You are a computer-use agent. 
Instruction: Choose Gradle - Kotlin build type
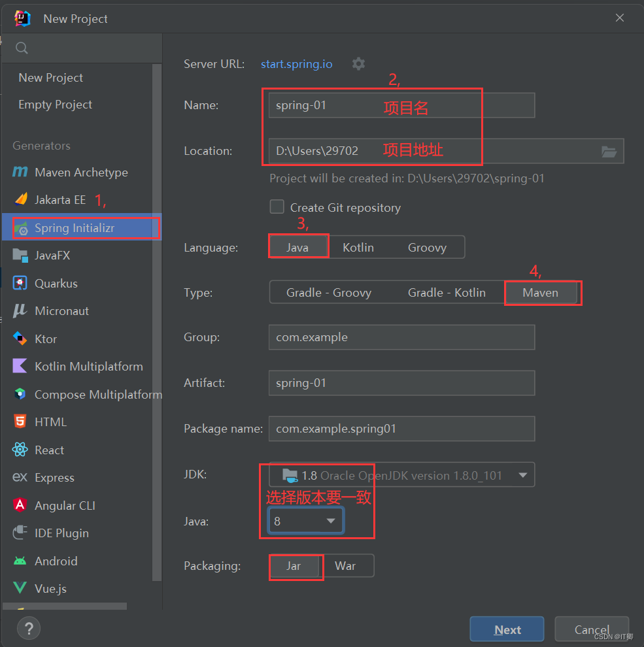pos(447,293)
